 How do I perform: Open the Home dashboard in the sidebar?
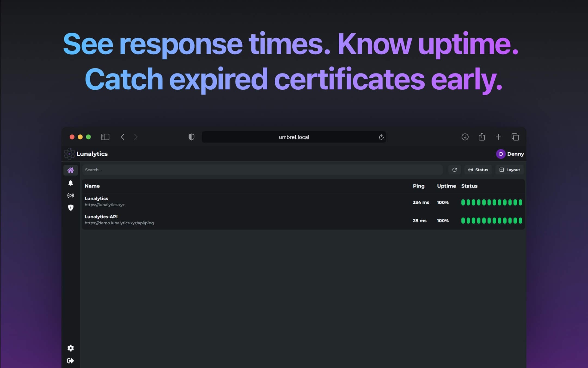coord(71,170)
